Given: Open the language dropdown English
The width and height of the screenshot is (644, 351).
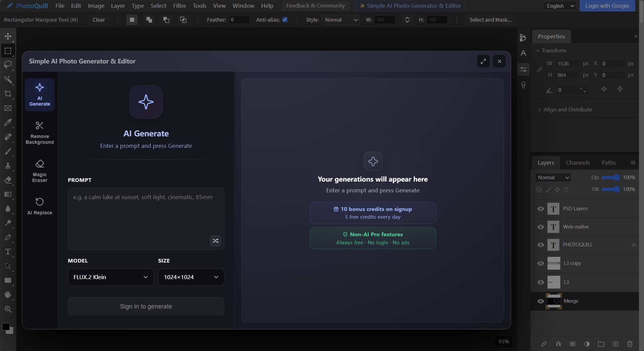Looking at the screenshot, I should (560, 6).
